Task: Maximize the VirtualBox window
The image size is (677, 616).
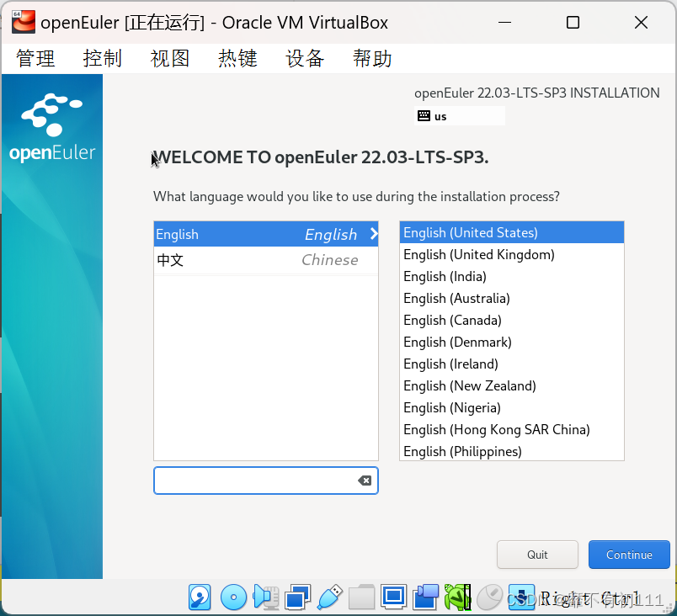Action: [573, 23]
